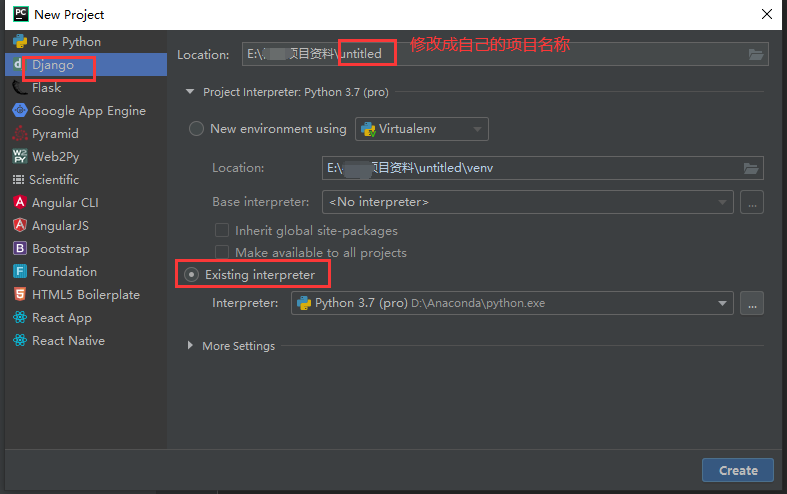Click the PyCharm logo in title bar
The width and height of the screenshot is (787, 494).
click(x=21, y=14)
